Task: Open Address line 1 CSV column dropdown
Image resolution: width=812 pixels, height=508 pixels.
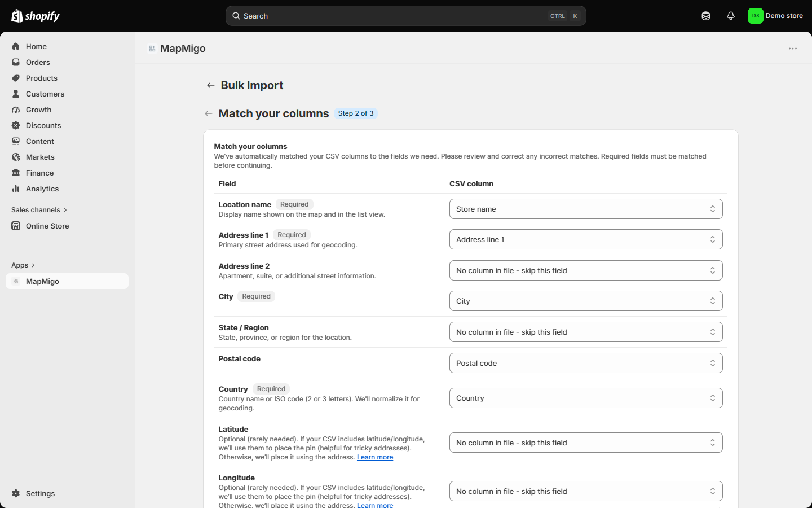Action: point(586,239)
